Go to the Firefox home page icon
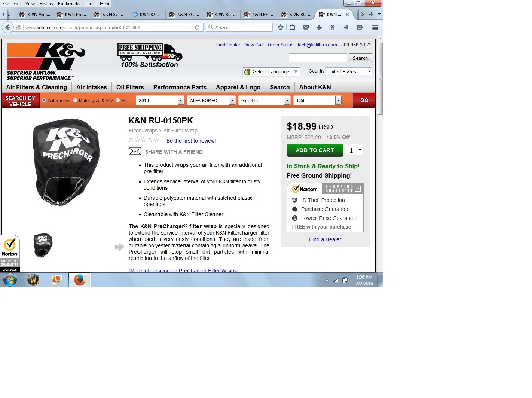Screen dimensions: 532x398 pyautogui.click(x=332, y=27)
